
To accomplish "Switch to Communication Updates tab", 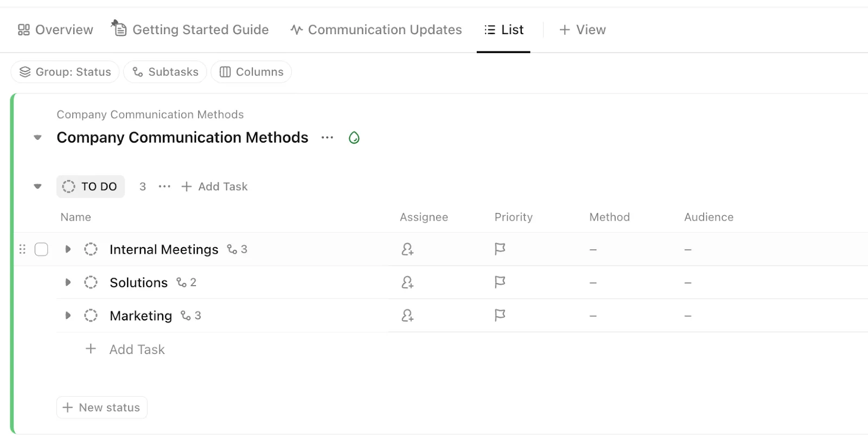I will coord(376,30).
